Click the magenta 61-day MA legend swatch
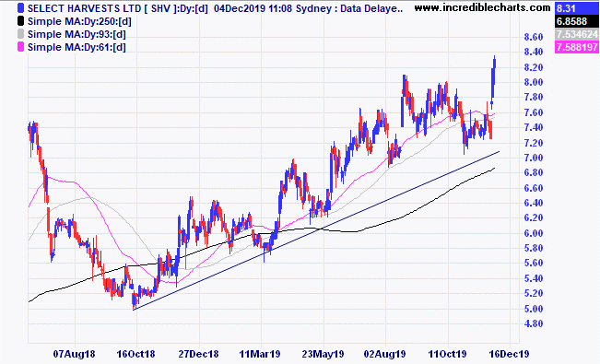 (20, 47)
